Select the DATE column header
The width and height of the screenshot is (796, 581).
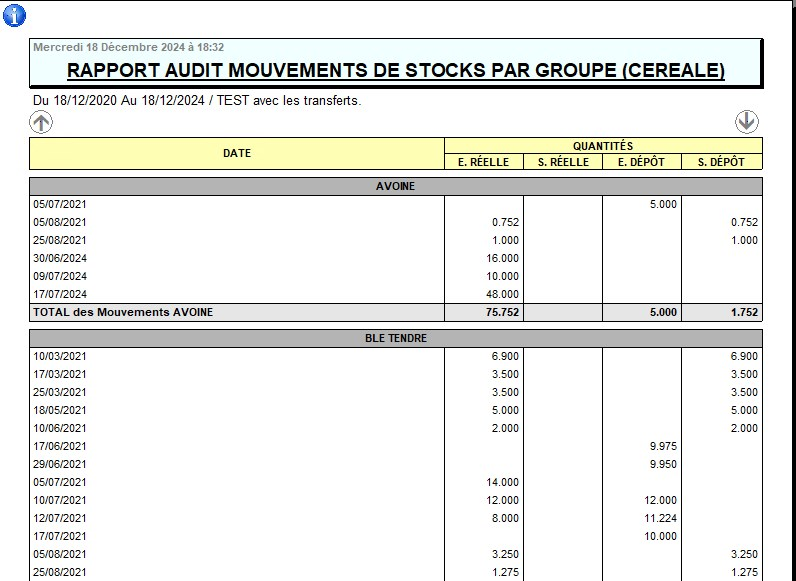(237, 153)
